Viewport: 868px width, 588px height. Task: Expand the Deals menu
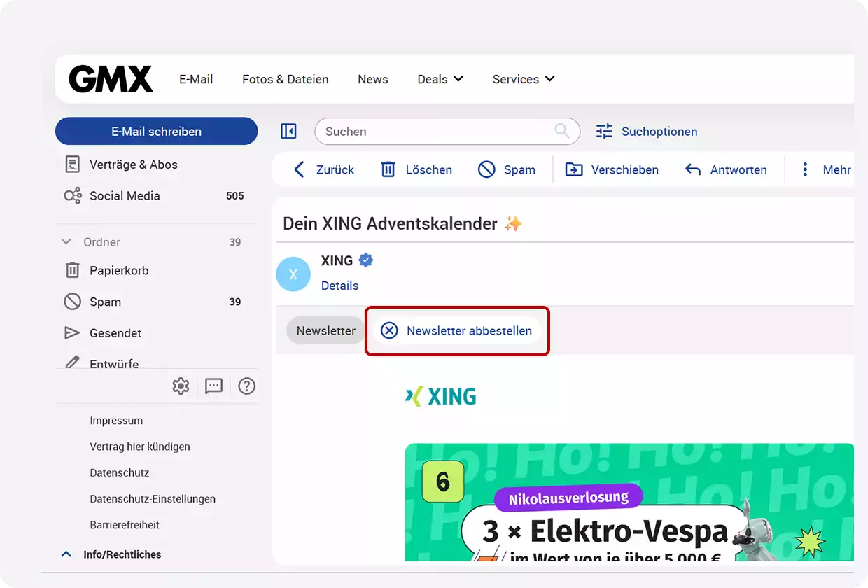pyautogui.click(x=440, y=79)
